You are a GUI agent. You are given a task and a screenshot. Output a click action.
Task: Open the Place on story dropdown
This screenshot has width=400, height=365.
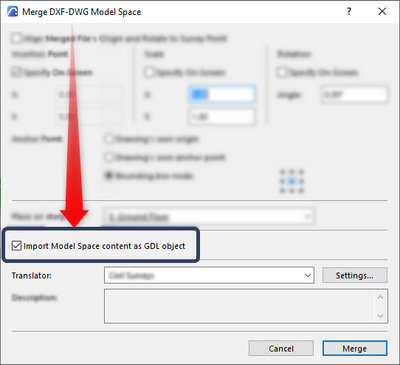pyautogui.click(x=209, y=217)
